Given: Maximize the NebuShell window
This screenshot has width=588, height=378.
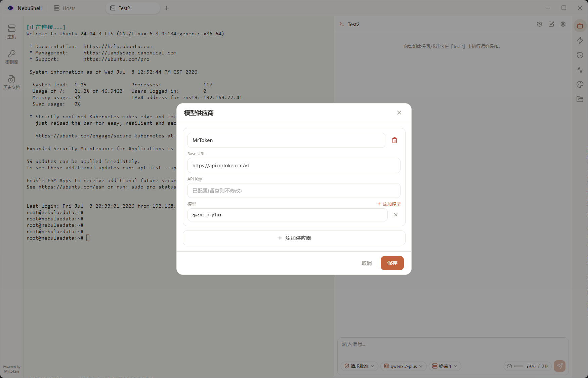Looking at the screenshot, I should [564, 8].
